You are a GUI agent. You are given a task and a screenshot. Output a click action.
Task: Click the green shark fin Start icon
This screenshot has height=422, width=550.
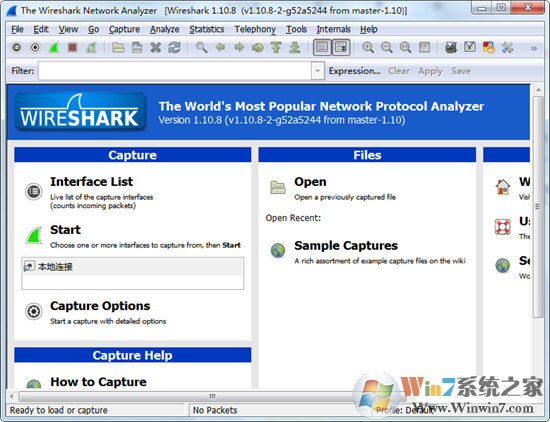click(x=34, y=235)
